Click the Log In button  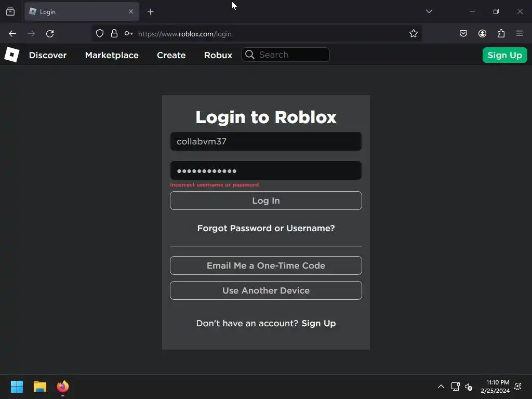tap(266, 201)
